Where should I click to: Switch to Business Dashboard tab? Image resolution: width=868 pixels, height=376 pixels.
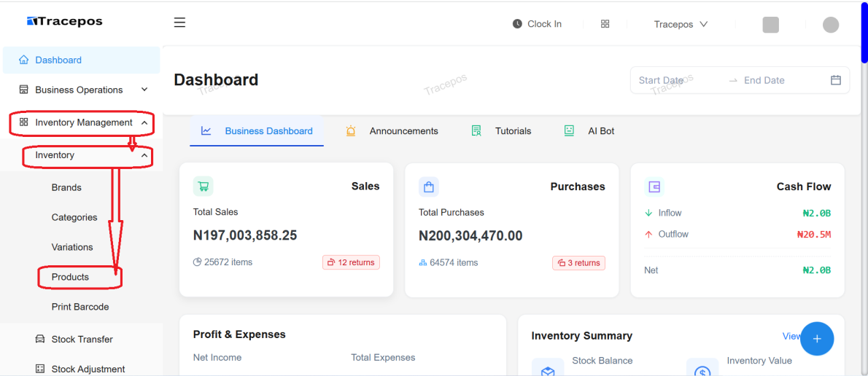click(257, 131)
